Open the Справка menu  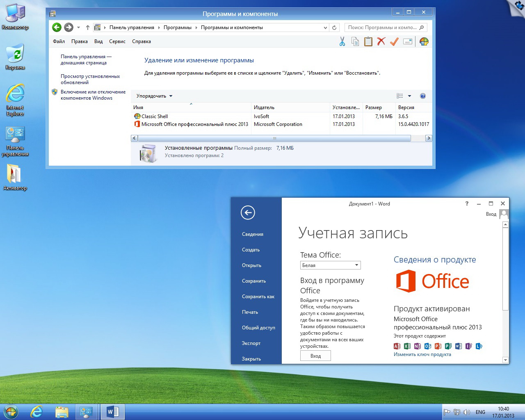142,41
